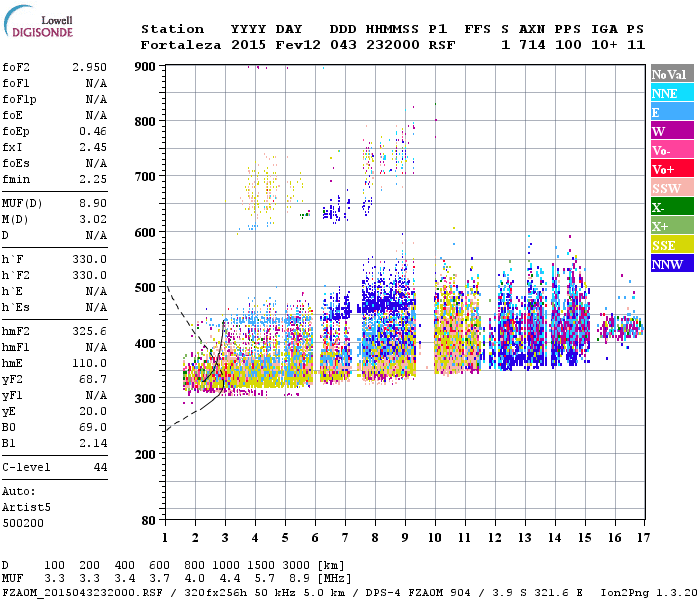Select the SSE yellow legend swatch

pos(672,244)
